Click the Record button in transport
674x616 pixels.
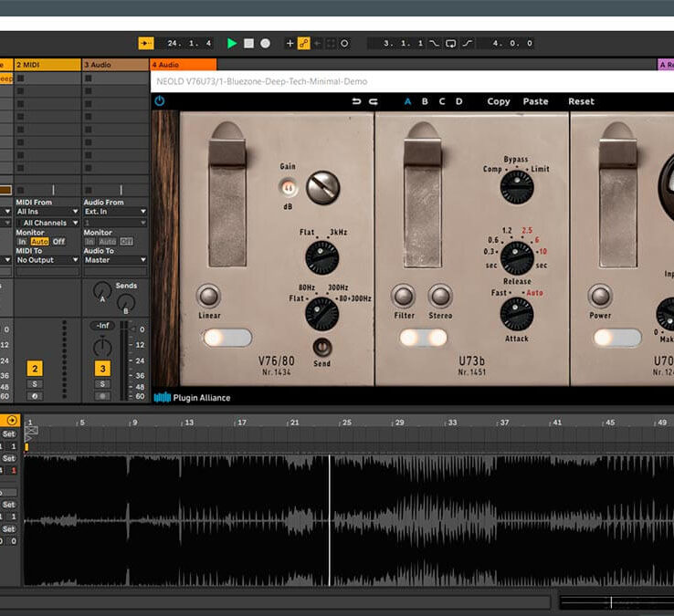coord(265,44)
